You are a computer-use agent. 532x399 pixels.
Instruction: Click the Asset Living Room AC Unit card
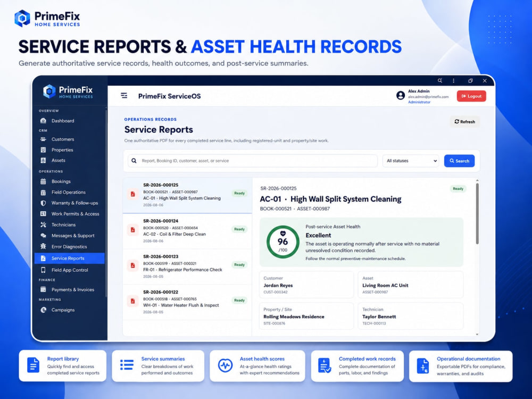coord(411,285)
